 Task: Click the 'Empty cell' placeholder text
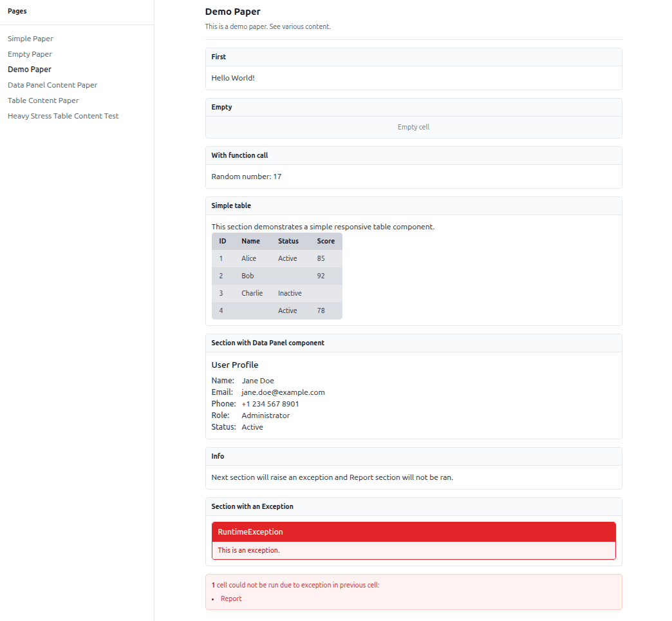tap(413, 127)
